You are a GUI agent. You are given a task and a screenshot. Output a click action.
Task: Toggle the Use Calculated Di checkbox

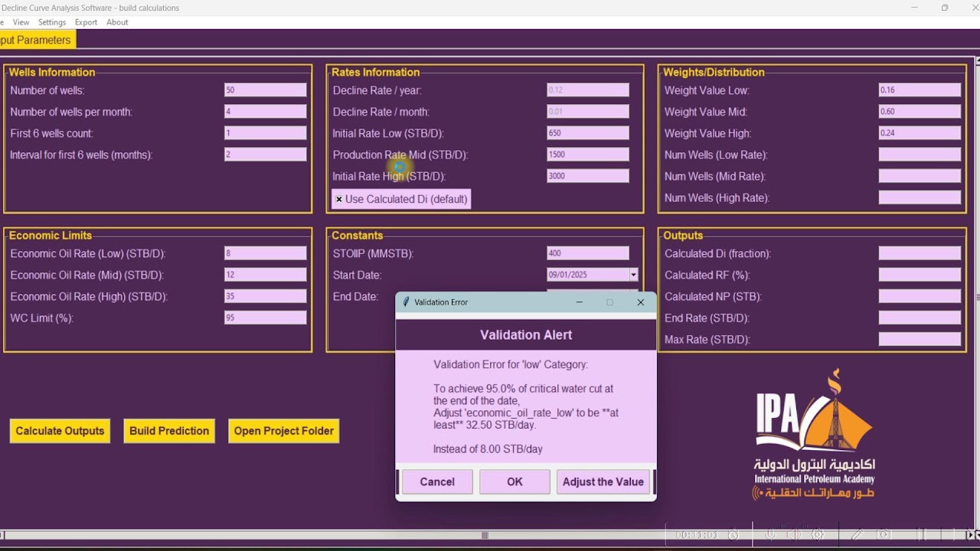(339, 199)
